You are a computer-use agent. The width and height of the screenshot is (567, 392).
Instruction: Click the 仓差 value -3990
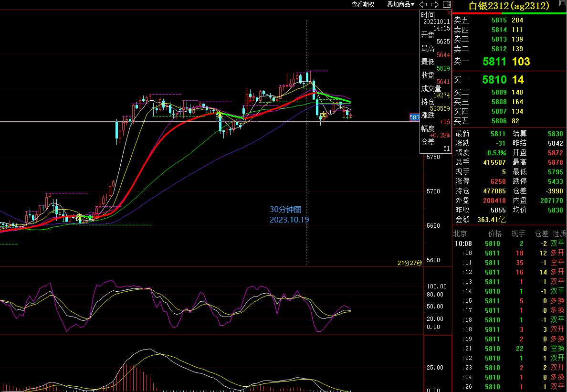[554, 191]
